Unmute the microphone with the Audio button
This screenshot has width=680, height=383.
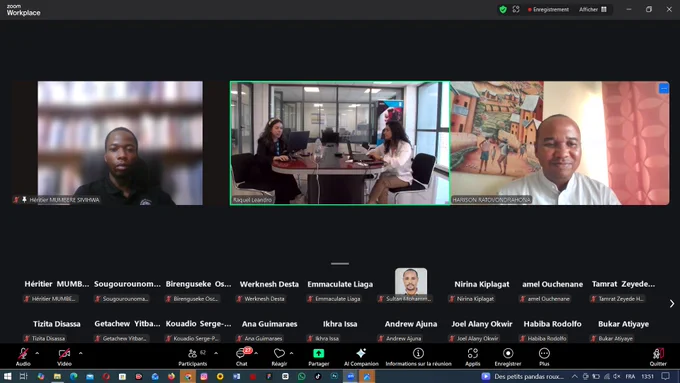(x=23, y=357)
